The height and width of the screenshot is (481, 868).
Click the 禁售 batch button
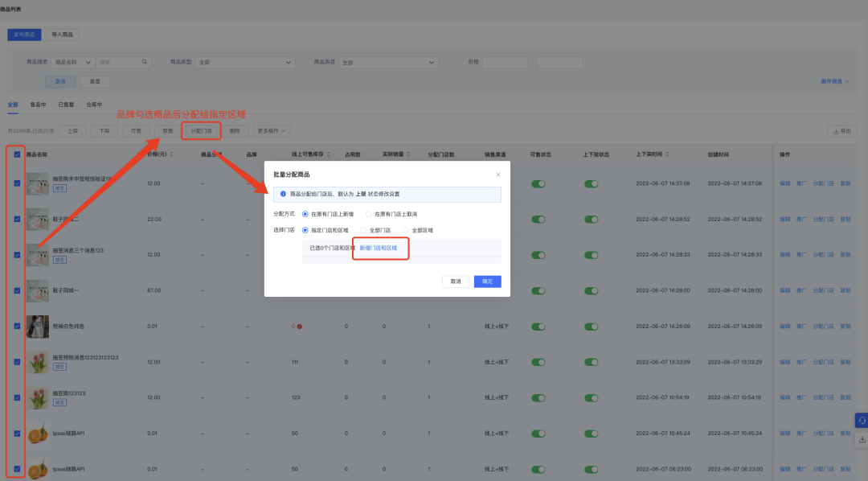[x=168, y=131]
